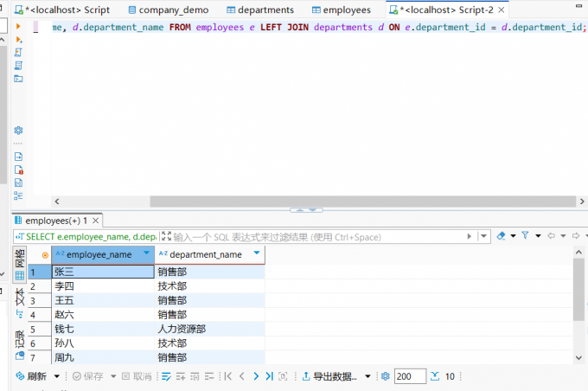Go to next row arrow
Image resolution: width=588 pixels, height=391 pixels.
tap(256, 376)
